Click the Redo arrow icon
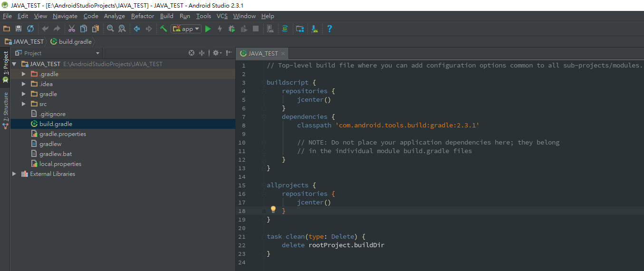This screenshot has width=644, height=271. pos(57,29)
